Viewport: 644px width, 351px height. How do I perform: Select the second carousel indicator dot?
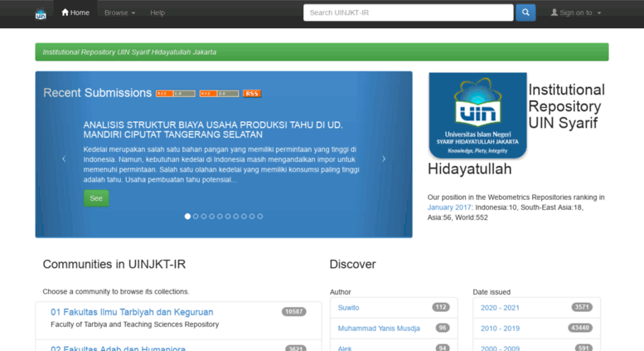click(x=196, y=217)
